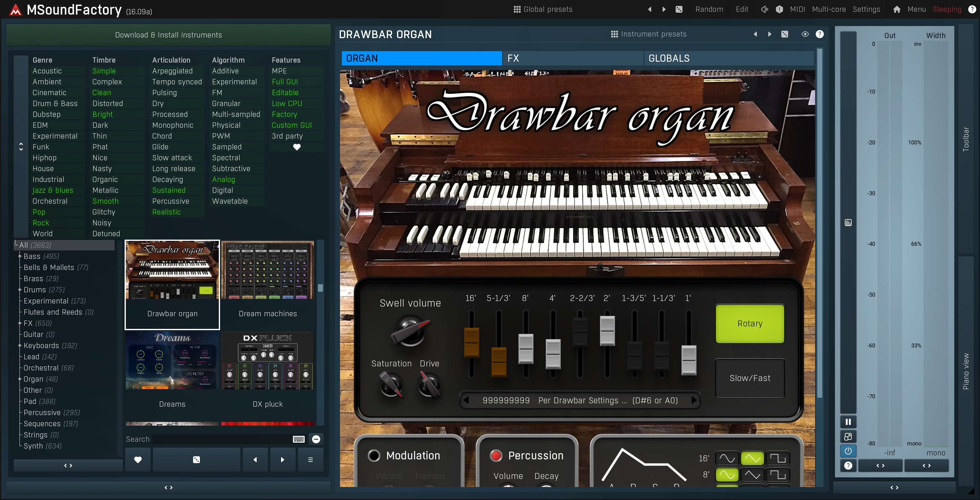Toggle the Slow/Fast button

pyautogui.click(x=749, y=378)
